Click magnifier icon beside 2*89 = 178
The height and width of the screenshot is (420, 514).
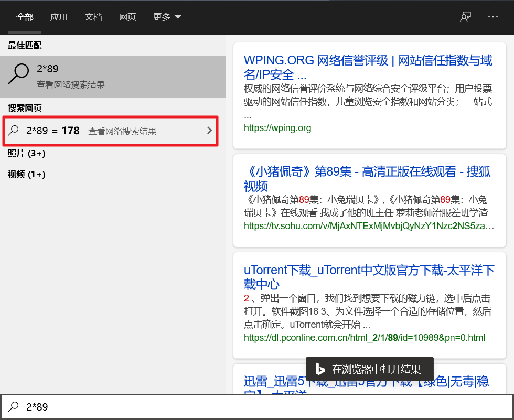[x=14, y=131]
